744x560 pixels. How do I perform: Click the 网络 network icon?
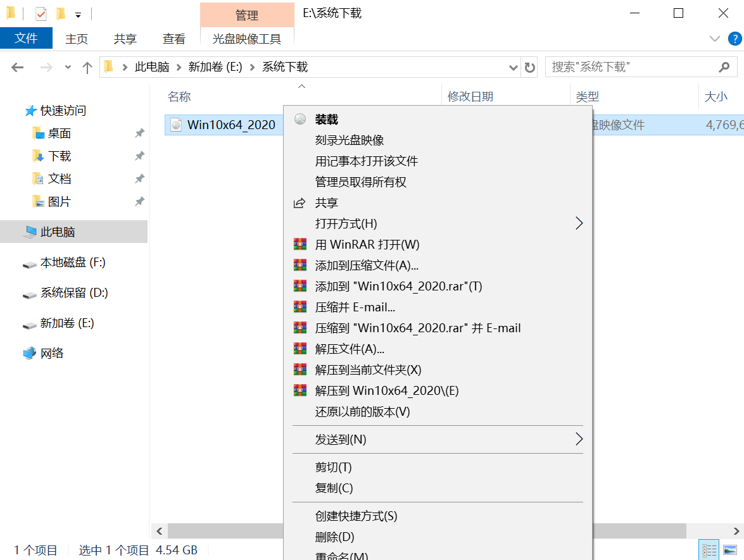(29, 353)
